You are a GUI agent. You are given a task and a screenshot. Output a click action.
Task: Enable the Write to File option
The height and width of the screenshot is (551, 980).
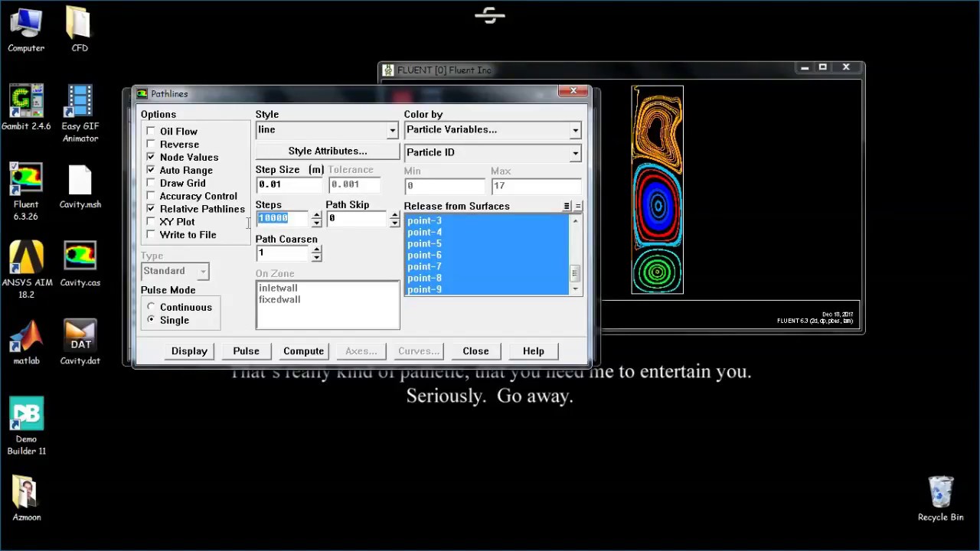[151, 235]
